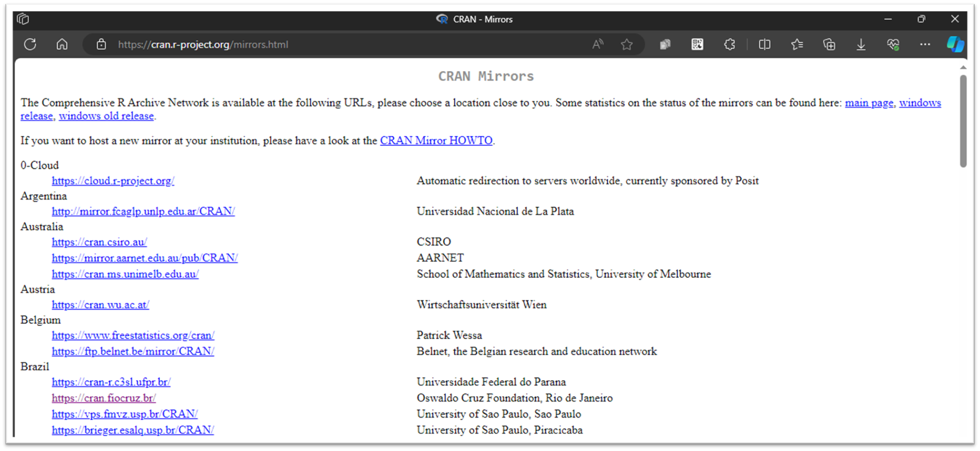980x451 pixels.
Task: Open the cran.csiro.au mirror link
Action: point(99,242)
